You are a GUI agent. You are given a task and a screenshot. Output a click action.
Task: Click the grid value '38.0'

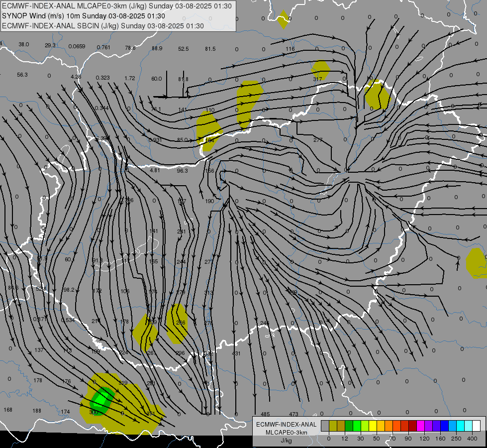pyautogui.click(x=23, y=44)
